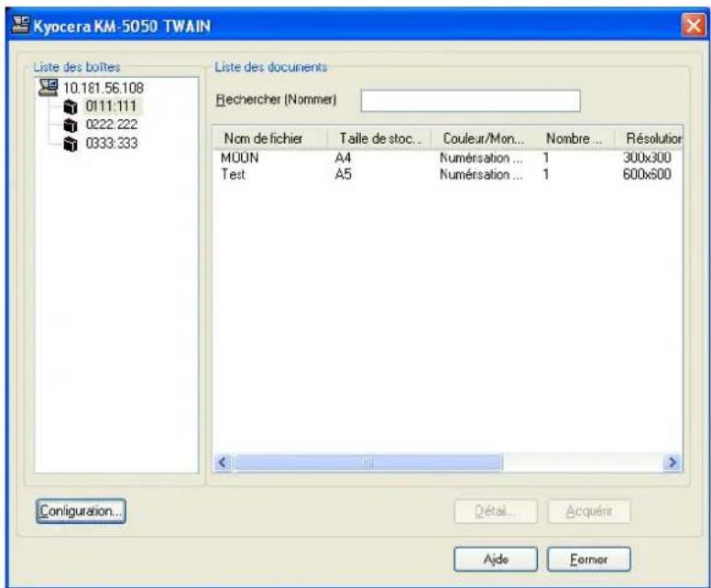This screenshot has height=588, width=711.
Task: Click the A4 size cell
Action: (343, 158)
